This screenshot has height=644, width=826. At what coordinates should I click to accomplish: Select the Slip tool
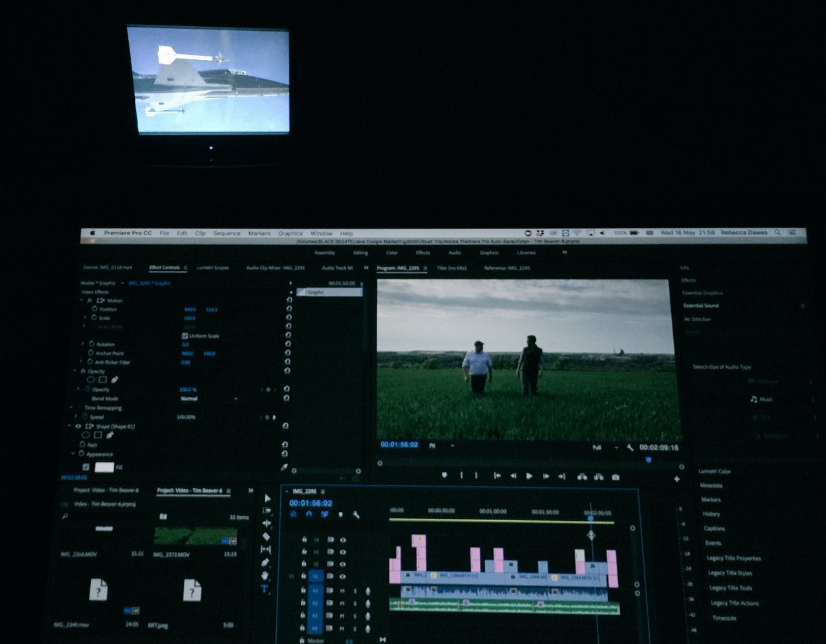click(x=266, y=550)
